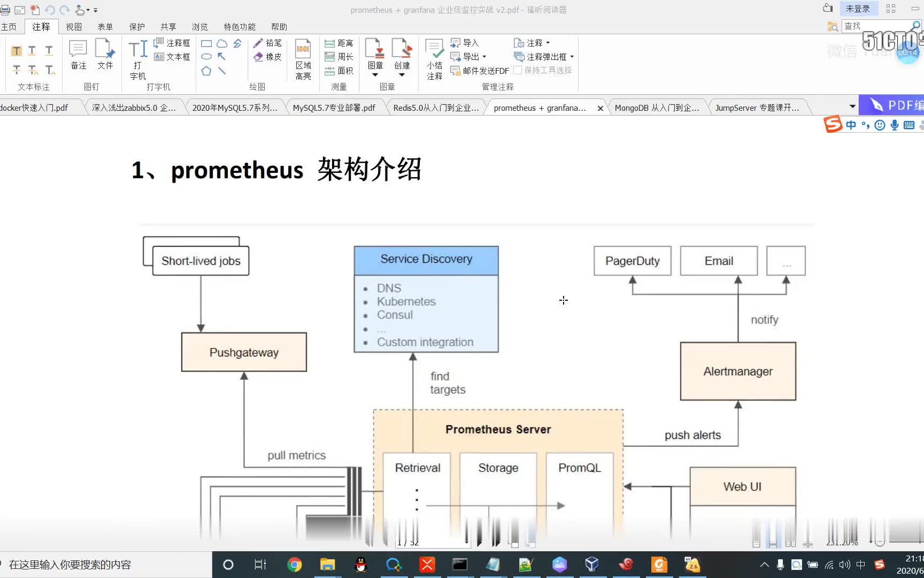The image size is (924, 578).
Task: Draw a rectangle annotation
Action: 206,43
